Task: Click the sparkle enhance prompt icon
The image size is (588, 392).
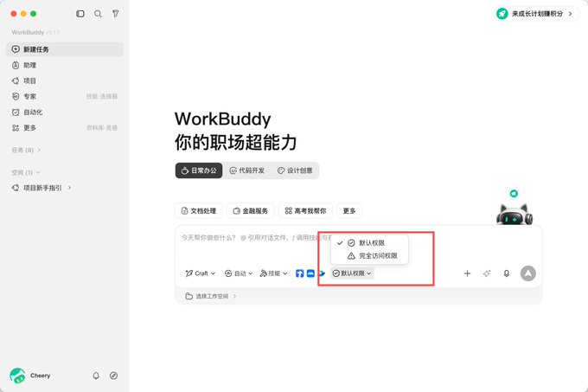Action: pyautogui.click(x=487, y=273)
